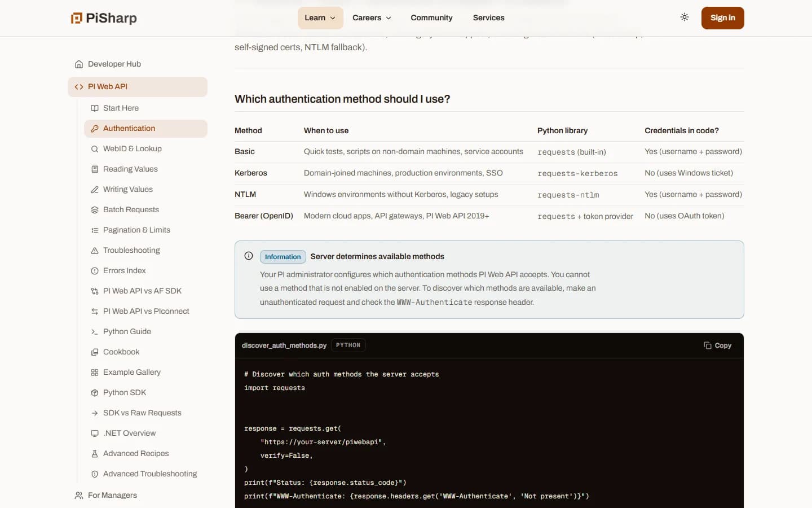Image resolution: width=812 pixels, height=508 pixels.
Task: Click 'No (uses OAuth token)' cell
Action: 685,216
